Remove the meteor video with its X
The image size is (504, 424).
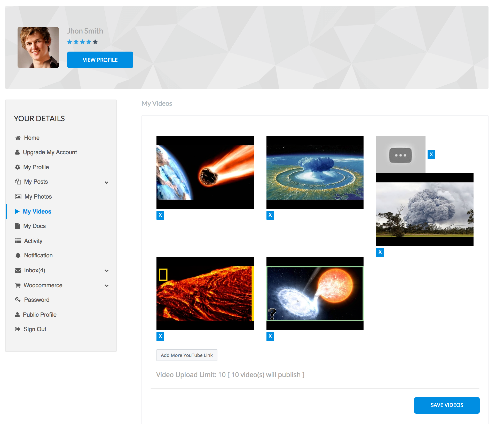click(x=160, y=215)
